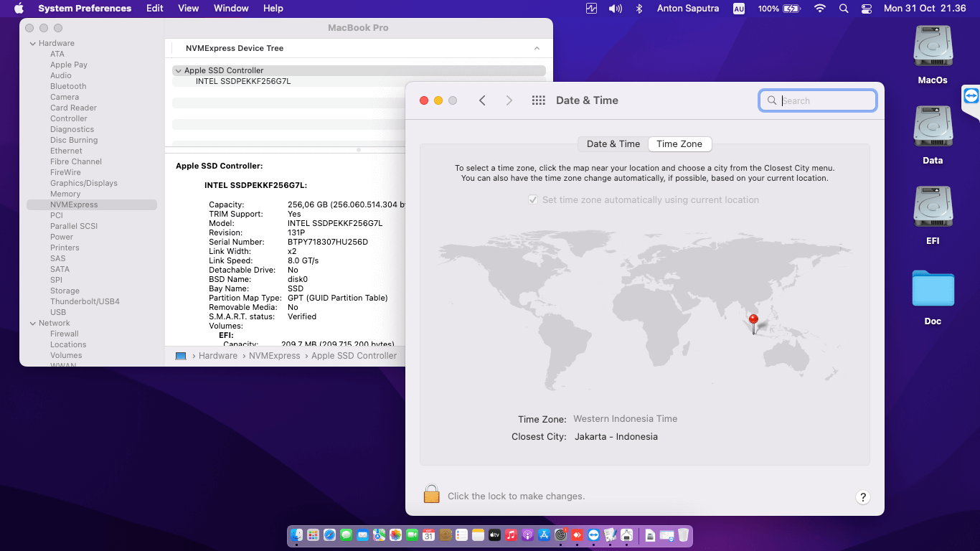
Task: Select the EFI drive on desktop
Action: [933, 215]
